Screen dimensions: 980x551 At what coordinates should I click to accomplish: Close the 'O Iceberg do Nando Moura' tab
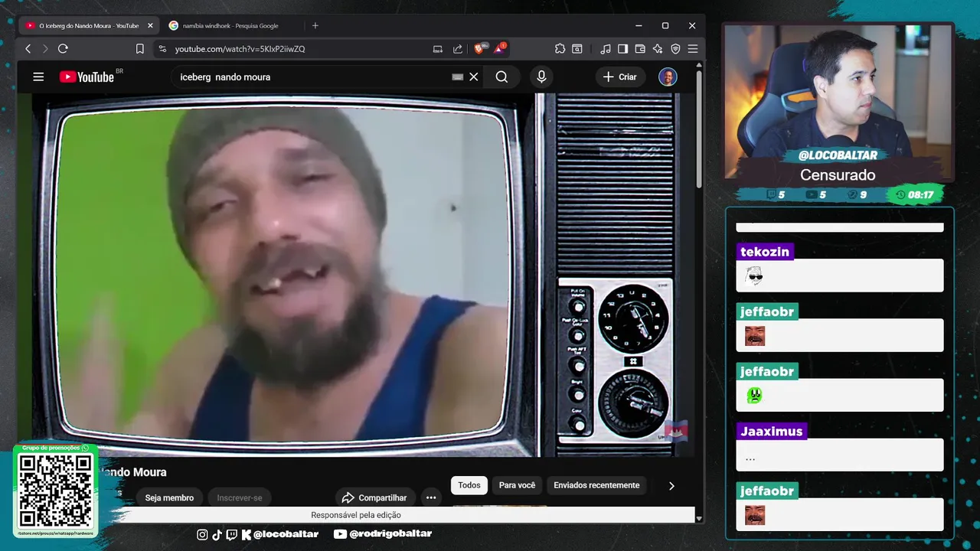coord(150,25)
